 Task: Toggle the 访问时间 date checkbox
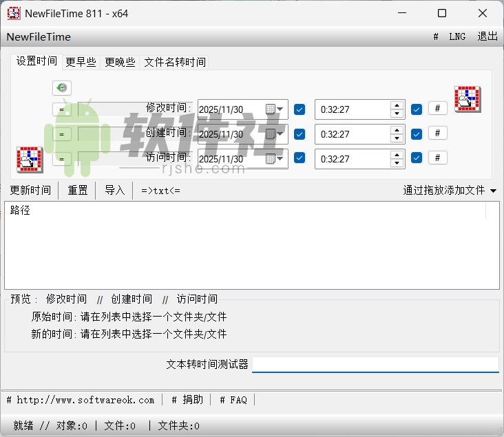[300, 158]
